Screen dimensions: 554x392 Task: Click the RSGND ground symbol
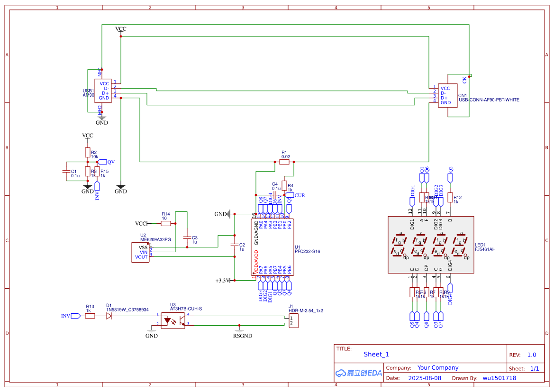coord(239,331)
